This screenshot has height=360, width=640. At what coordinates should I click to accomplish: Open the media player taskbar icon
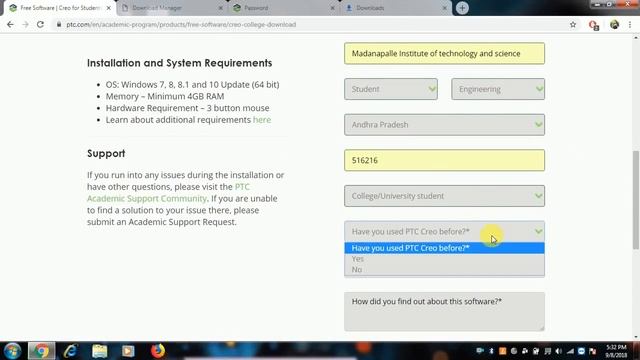[128, 351]
